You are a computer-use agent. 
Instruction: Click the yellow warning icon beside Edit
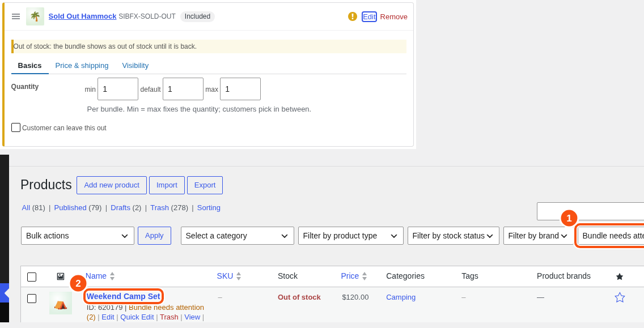(353, 16)
